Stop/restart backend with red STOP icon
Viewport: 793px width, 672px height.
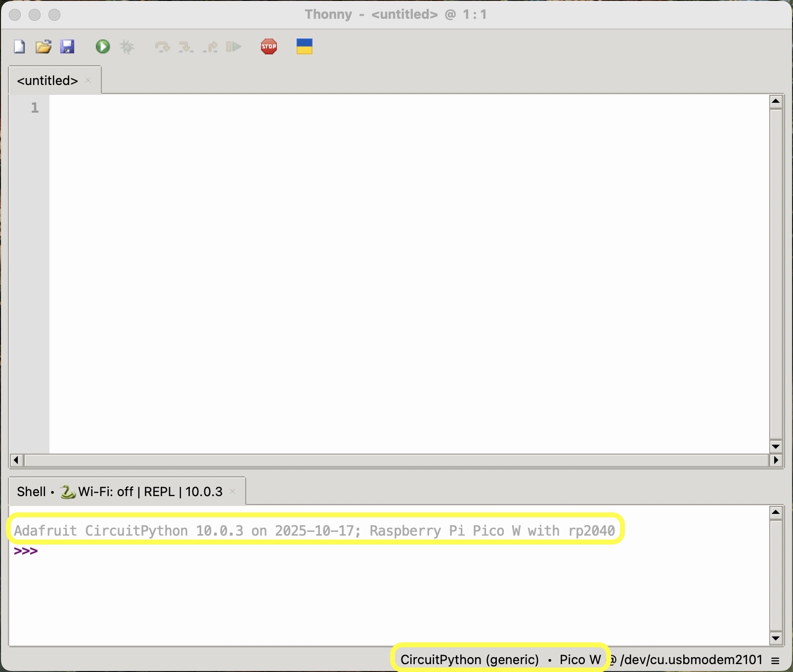coord(269,47)
